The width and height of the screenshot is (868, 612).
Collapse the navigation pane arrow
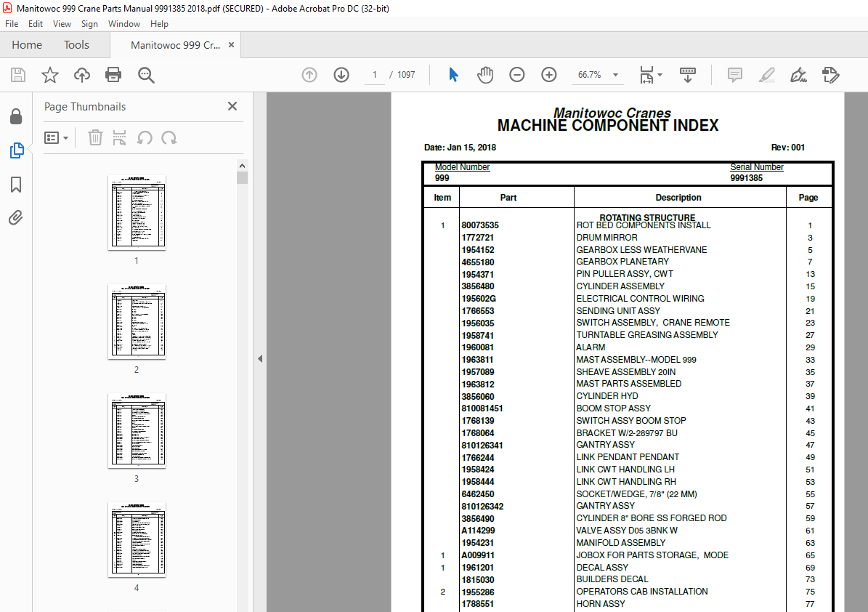click(260, 359)
